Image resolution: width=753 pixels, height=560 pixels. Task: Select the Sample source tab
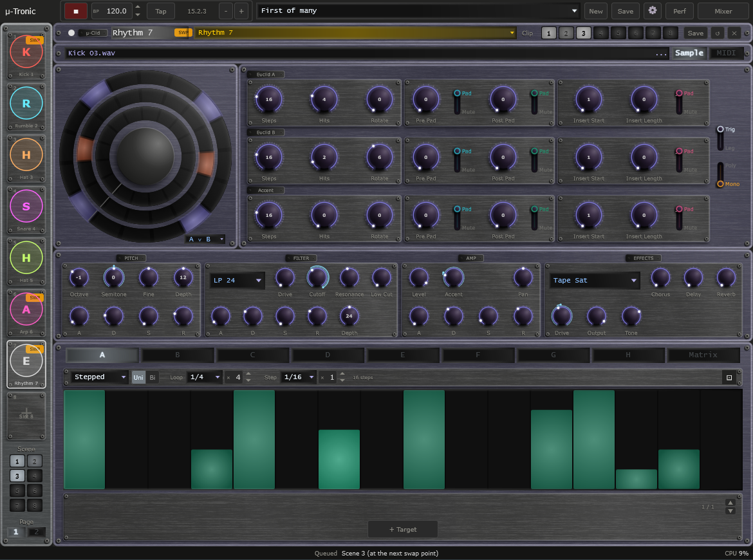[x=689, y=53]
